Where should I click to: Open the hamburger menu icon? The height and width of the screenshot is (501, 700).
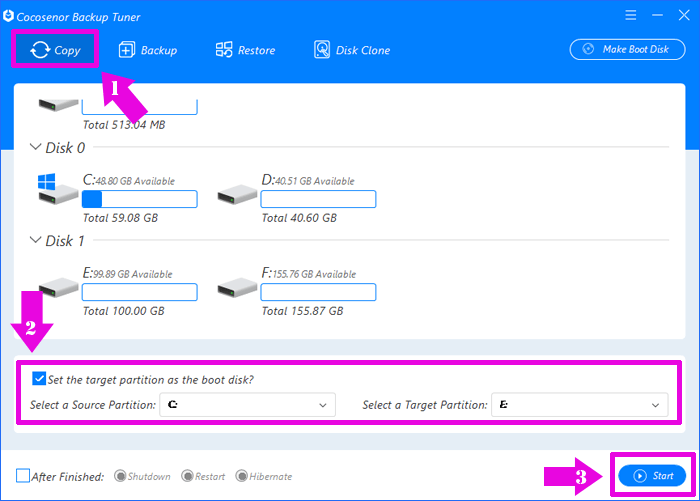click(630, 16)
